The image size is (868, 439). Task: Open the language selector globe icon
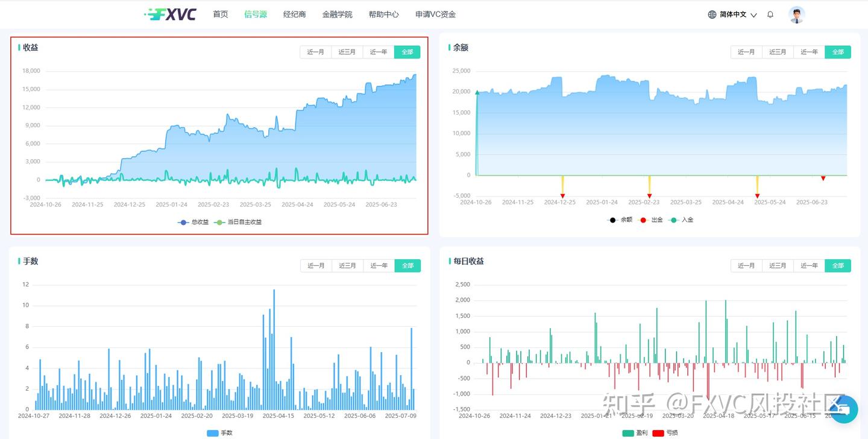[x=712, y=14]
